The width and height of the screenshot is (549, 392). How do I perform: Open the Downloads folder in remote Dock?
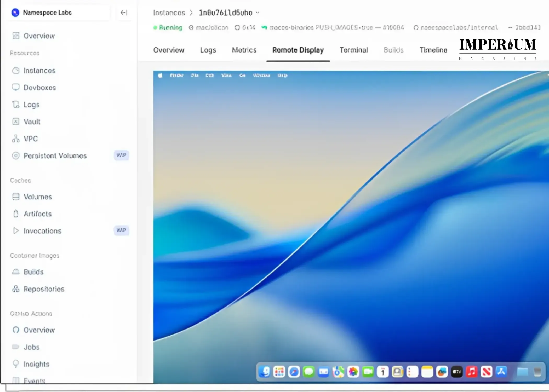click(523, 372)
